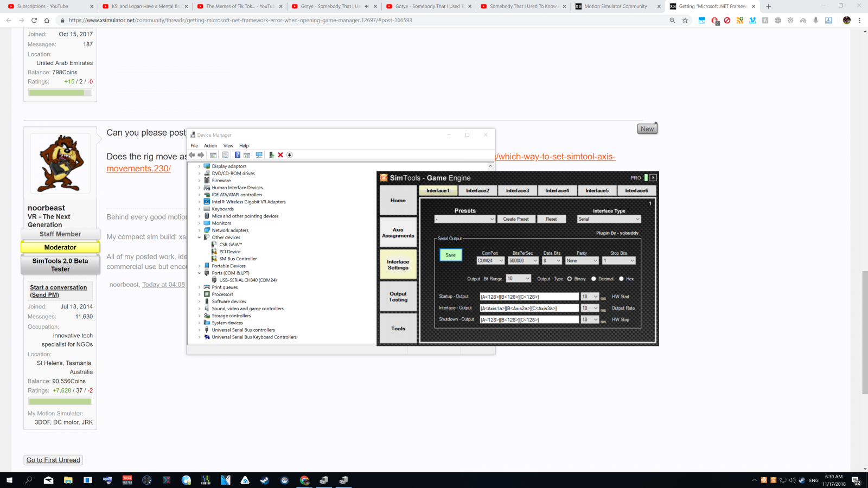Select the Binary output type
This screenshot has height=488, width=868.
(570, 279)
